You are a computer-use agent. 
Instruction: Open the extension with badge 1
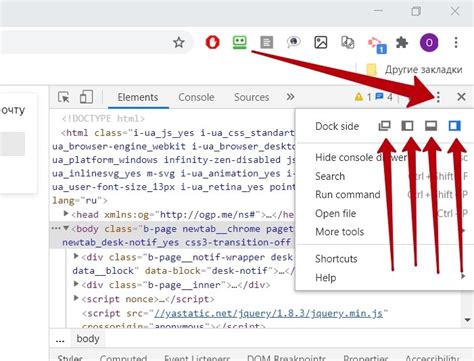pyautogui.click(x=377, y=45)
